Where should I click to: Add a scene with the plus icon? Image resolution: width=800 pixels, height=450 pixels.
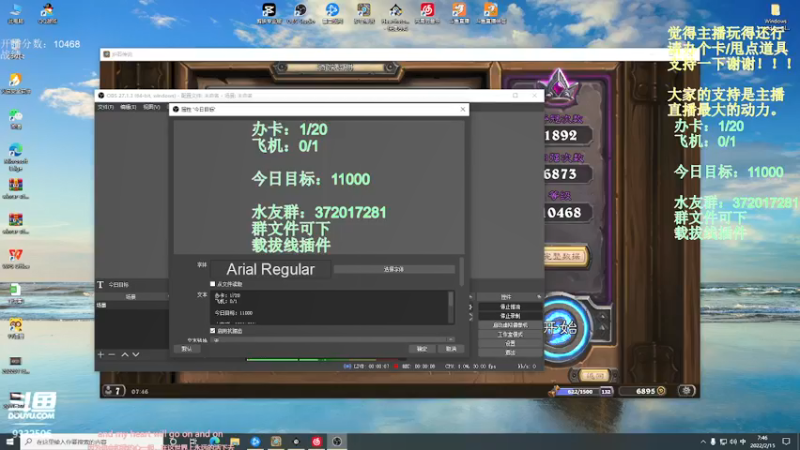click(x=101, y=354)
